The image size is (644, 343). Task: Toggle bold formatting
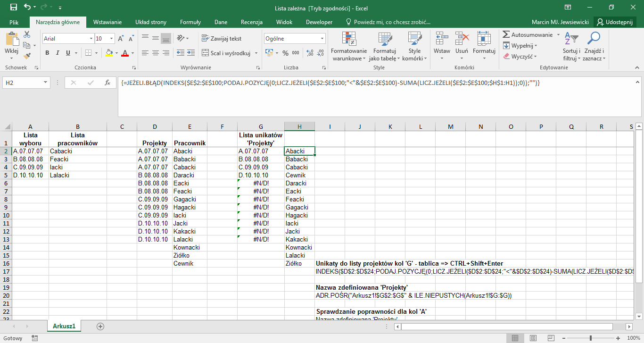point(47,52)
